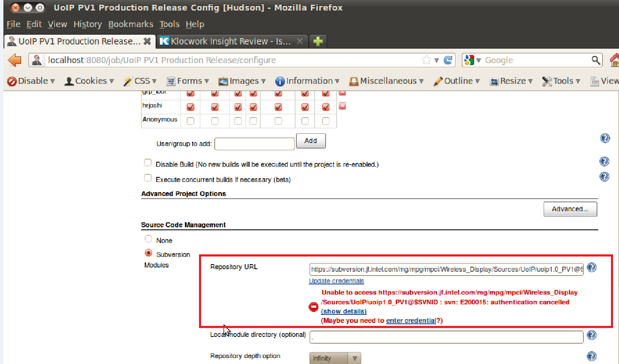Switch to Klocwork Insight Review tab
The height and width of the screenshot is (364, 619).
pos(232,41)
